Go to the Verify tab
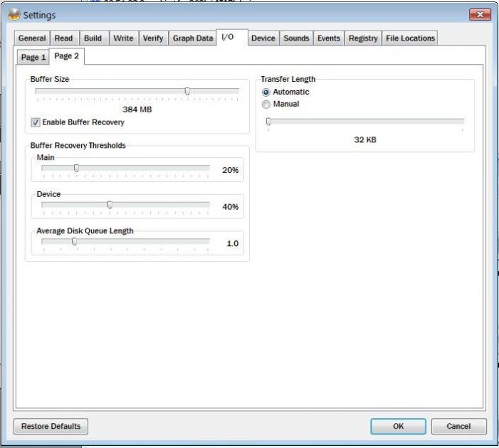 [153, 38]
